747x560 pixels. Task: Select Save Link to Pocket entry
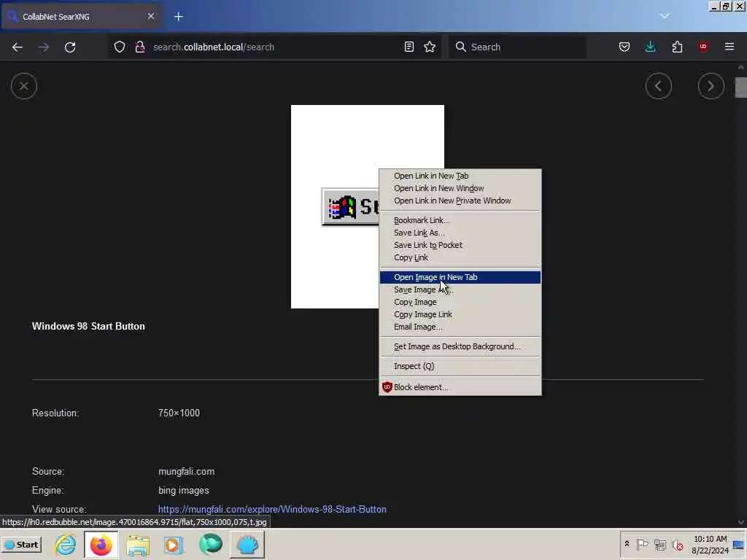[x=460, y=245]
